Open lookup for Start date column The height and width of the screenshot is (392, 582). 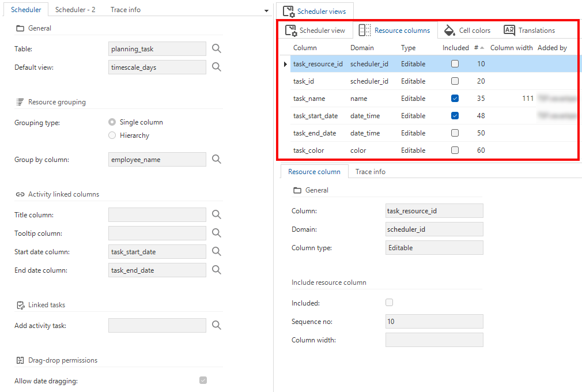217,252
